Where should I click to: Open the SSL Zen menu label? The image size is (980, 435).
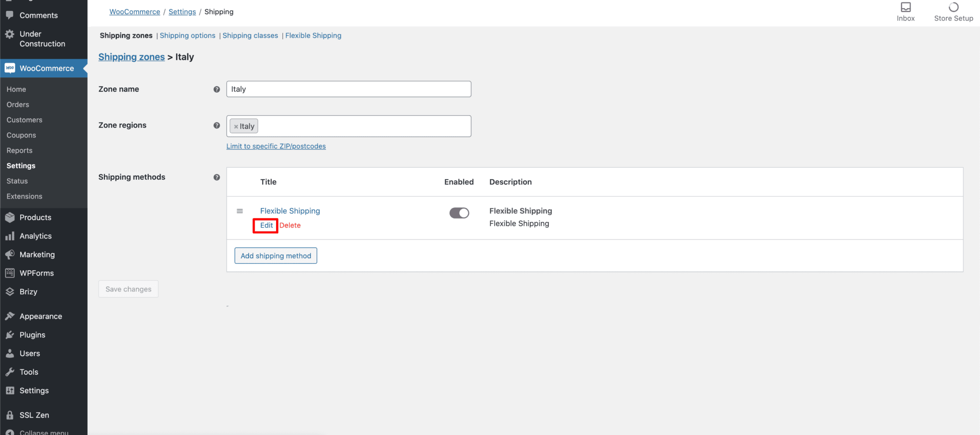(x=34, y=415)
